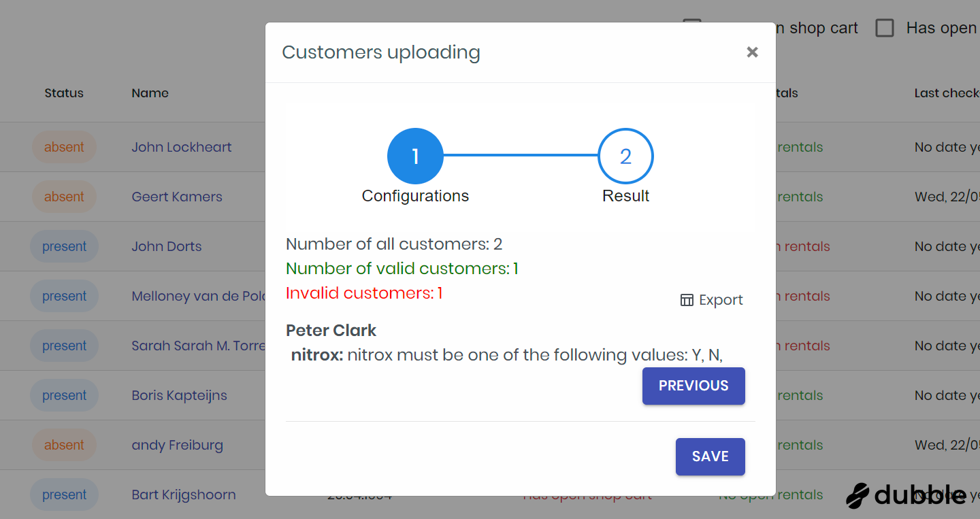Click the dubble logo icon
This screenshot has height=519, width=980.
click(858, 495)
